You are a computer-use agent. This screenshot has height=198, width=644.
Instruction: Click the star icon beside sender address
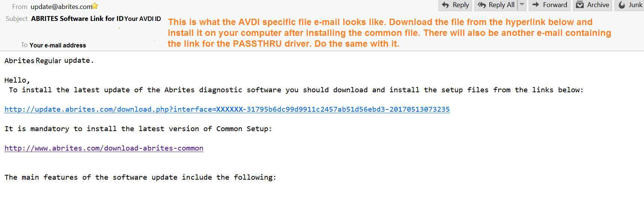(95, 6)
